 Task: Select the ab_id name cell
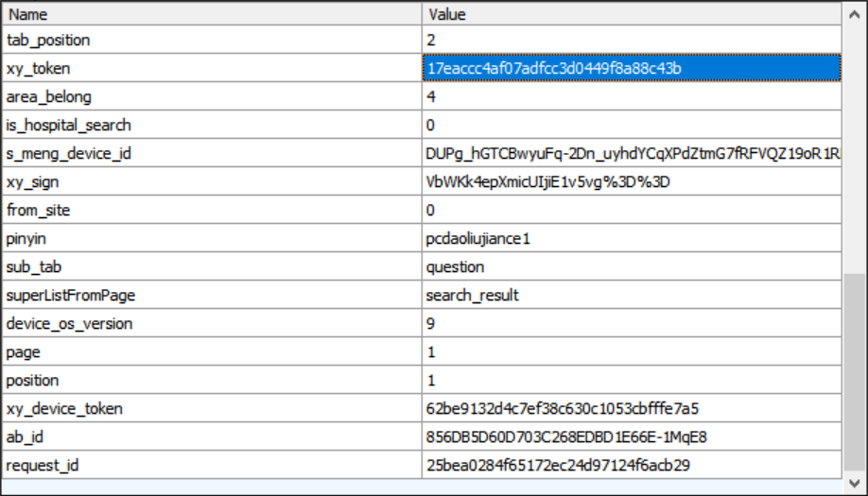coord(212,436)
